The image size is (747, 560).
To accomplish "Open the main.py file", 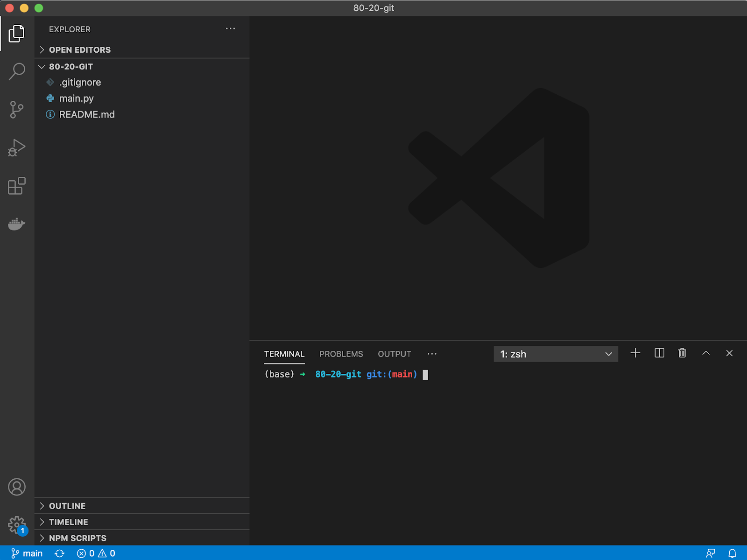I will pos(142,98).
